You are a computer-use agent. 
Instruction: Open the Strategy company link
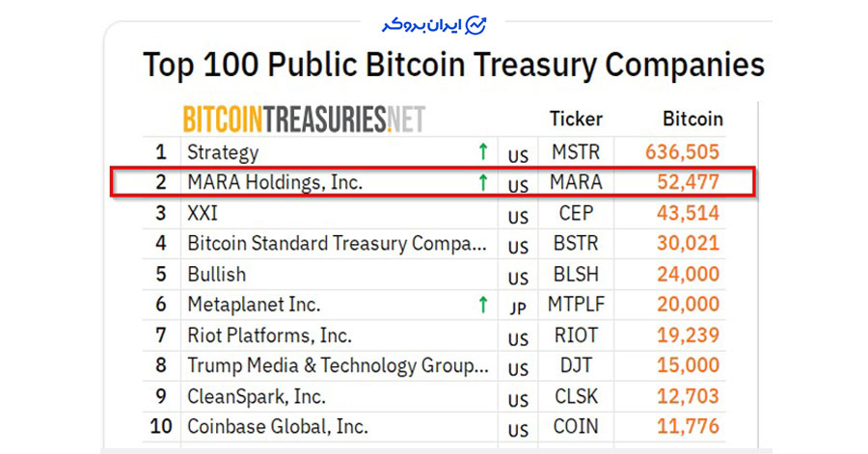(x=223, y=152)
